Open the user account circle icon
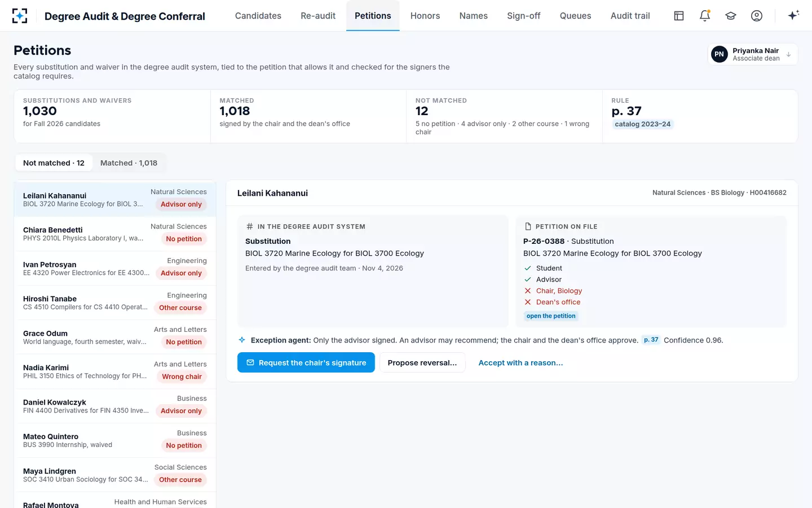Screen dimensions: 812x508 click(757, 16)
